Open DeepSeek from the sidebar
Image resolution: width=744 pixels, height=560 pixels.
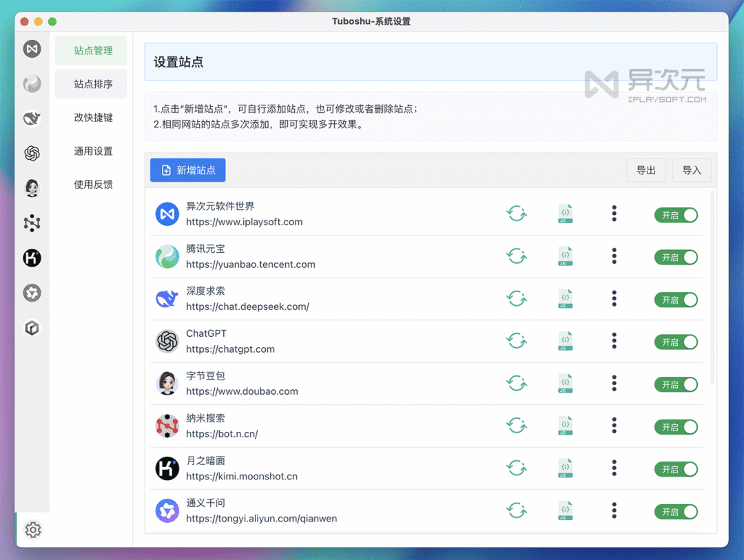[x=32, y=118]
